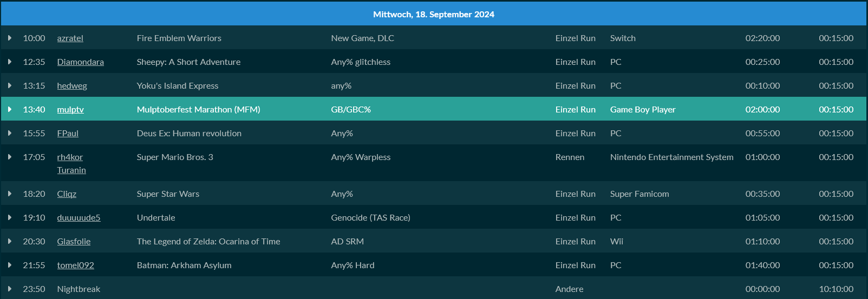Click the Genocide (TAS Race) category
868x299 pixels.
(371, 218)
